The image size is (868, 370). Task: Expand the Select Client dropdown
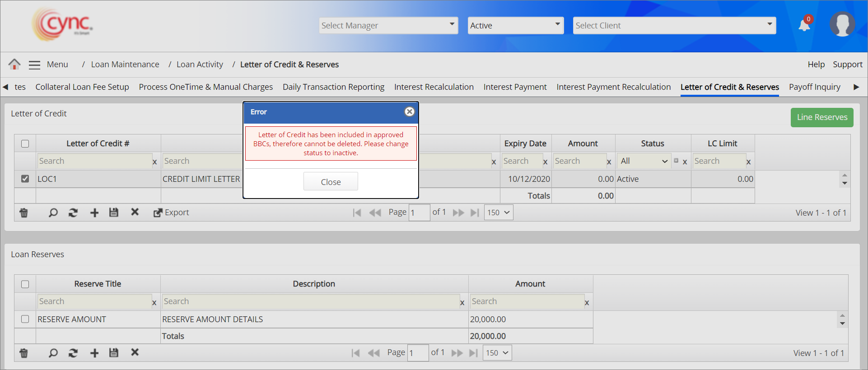pyautogui.click(x=674, y=25)
